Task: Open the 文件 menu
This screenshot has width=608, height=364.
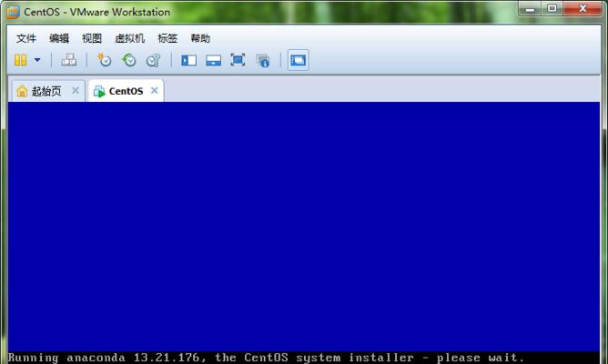Action: 26,38
